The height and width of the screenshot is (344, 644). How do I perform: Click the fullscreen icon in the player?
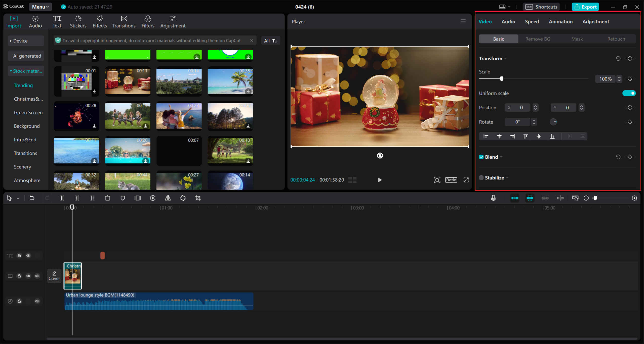(466, 180)
